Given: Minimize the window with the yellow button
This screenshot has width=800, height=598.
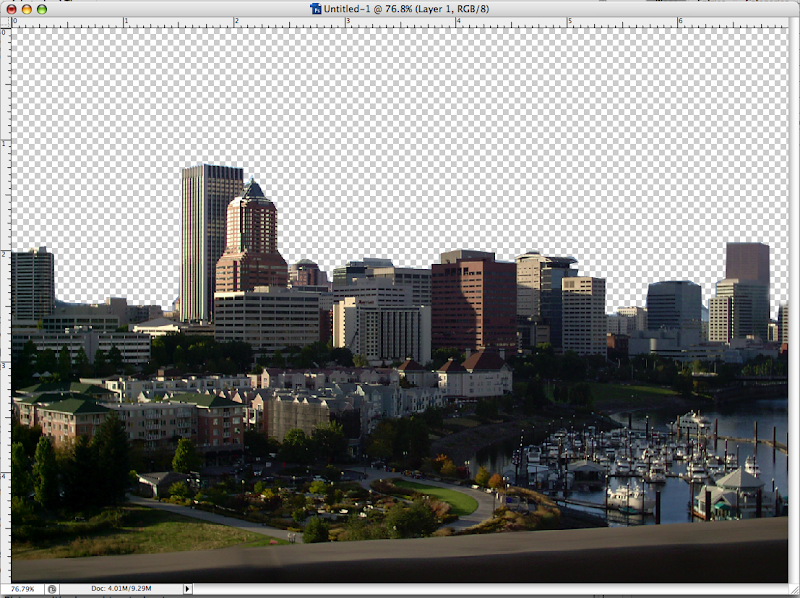Looking at the screenshot, I should [x=27, y=8].
